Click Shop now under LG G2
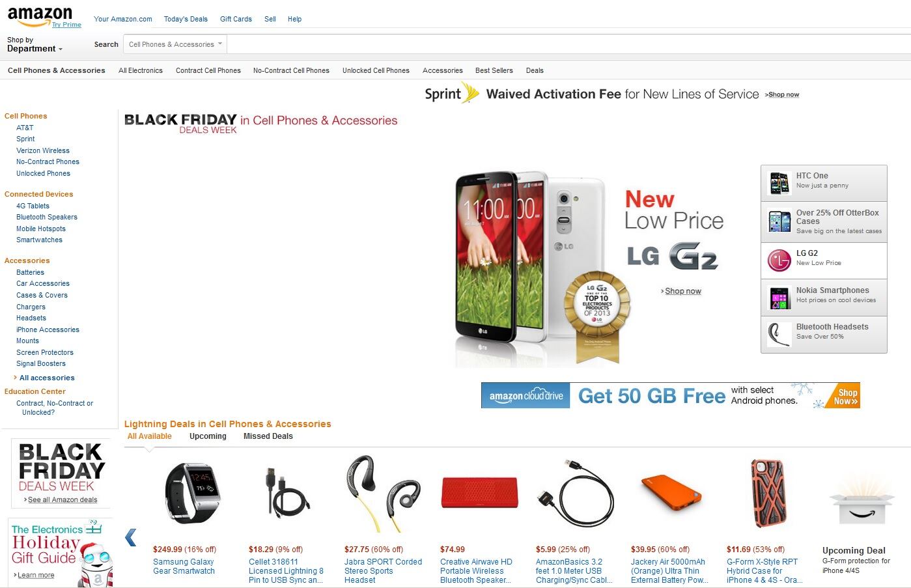 (x=682, y=291)
